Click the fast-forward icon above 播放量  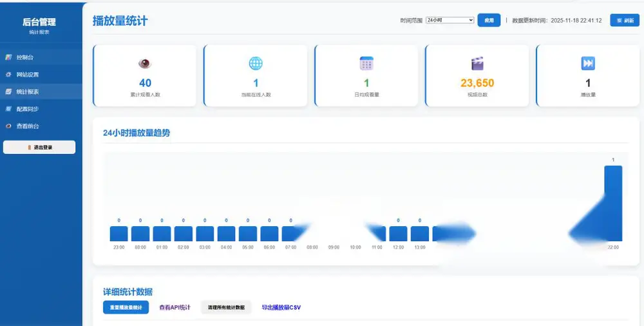pyautogui.click(x=588, y=63)
